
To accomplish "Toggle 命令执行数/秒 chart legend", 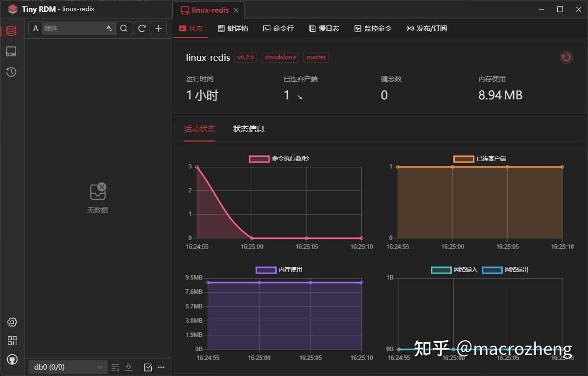I will tap(279, 159).
